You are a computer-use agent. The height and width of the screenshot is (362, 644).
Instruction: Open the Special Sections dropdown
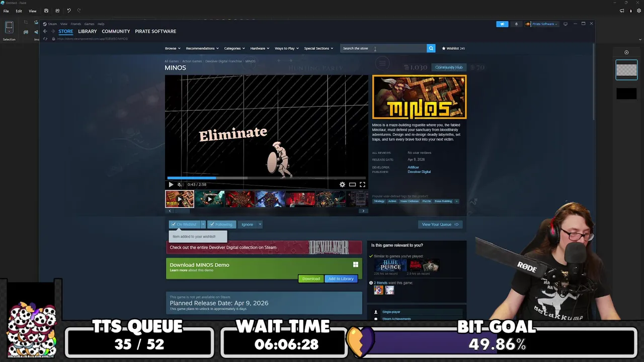pyautogui.click(x=318, y=48)
